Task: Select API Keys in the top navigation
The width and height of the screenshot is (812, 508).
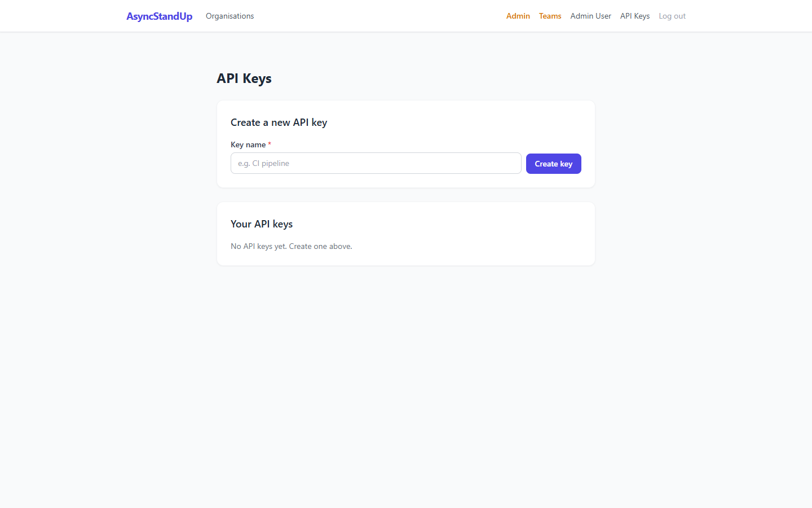Action: click(x=635, y=16)
